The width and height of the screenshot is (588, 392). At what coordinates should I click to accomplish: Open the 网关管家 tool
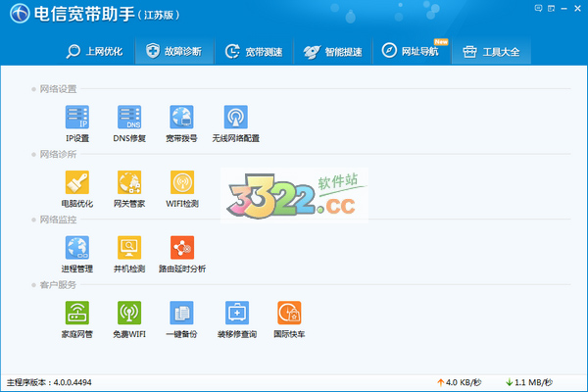pyautogui.click(x=129, y=189)
